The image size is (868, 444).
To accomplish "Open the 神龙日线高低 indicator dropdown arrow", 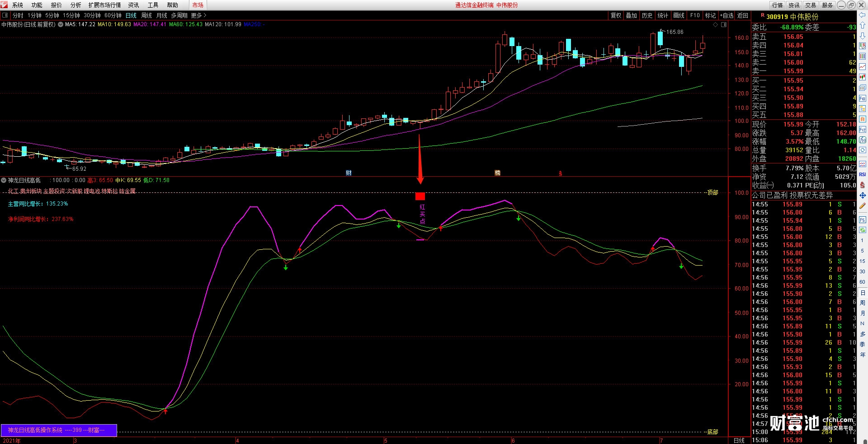I will 4,180.
